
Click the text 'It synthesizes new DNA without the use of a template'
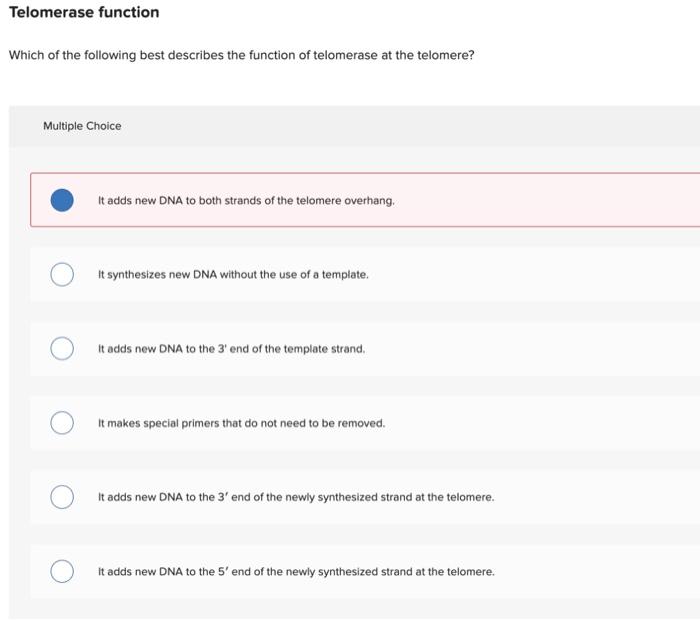pyautogui.click(x=233, y=275)
